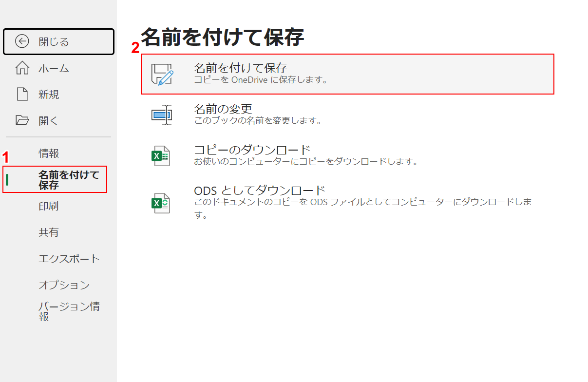588x382 pixels.
Task: Click the house icon for ホーム
Action: 22,68
